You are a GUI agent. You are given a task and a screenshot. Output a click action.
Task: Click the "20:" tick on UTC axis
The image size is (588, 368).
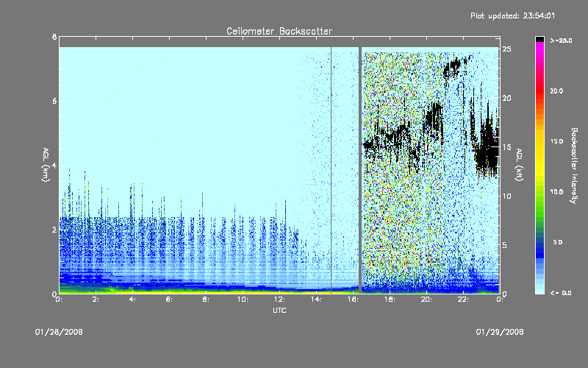click(x=426, y=300)
